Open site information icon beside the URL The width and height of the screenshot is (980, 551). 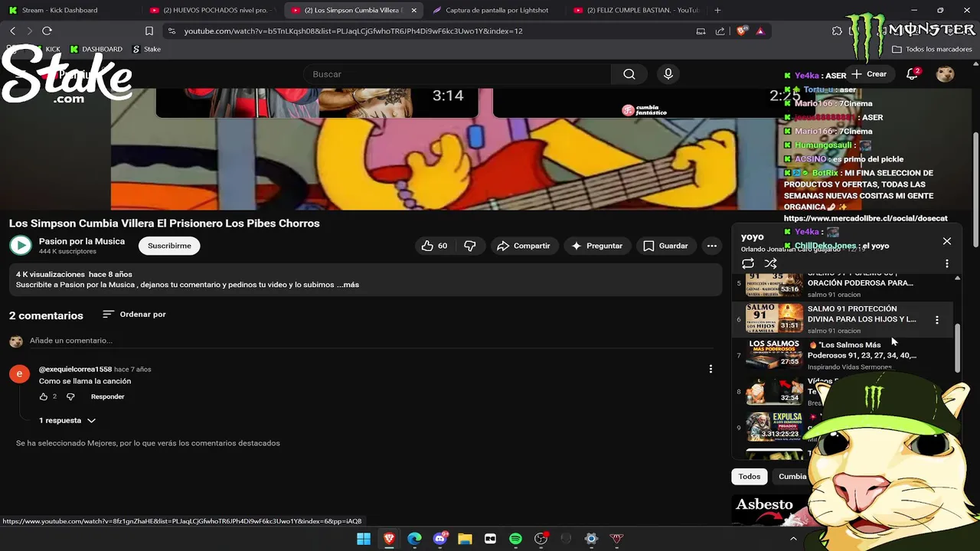[x=171, y=31]
